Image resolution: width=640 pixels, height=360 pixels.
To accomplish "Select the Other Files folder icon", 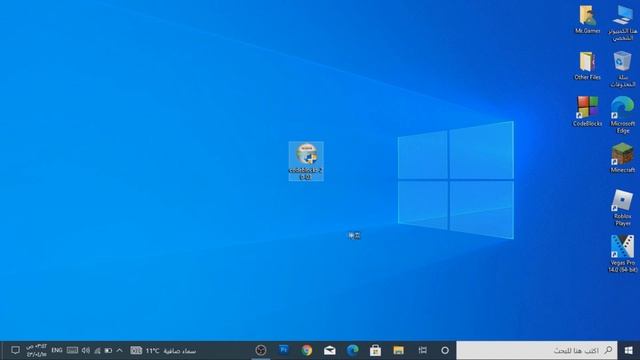I will [x=587, y=65].
